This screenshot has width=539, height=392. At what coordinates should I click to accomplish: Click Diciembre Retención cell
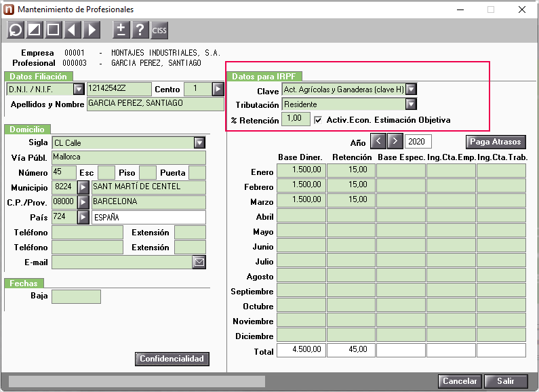[x=351, y=334]
